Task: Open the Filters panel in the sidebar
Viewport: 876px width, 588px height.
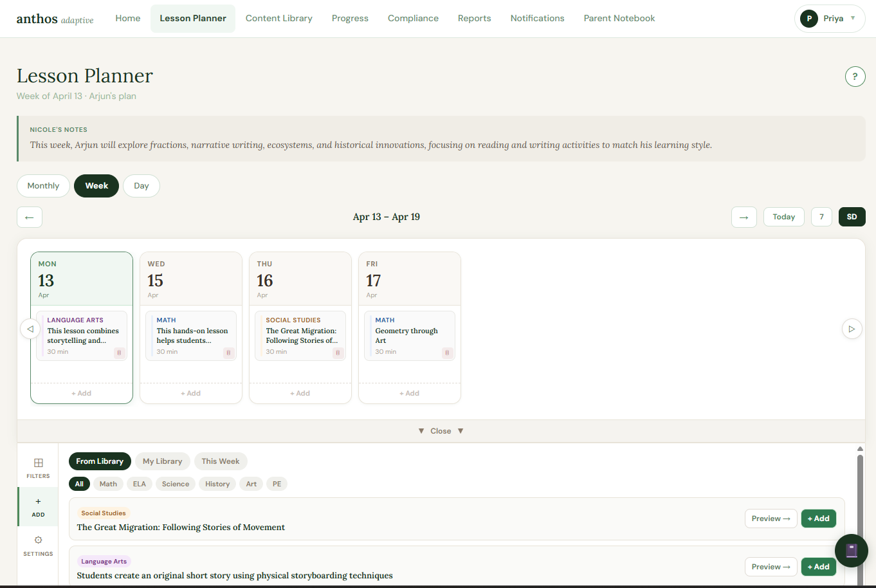Action: click(37, 466)
